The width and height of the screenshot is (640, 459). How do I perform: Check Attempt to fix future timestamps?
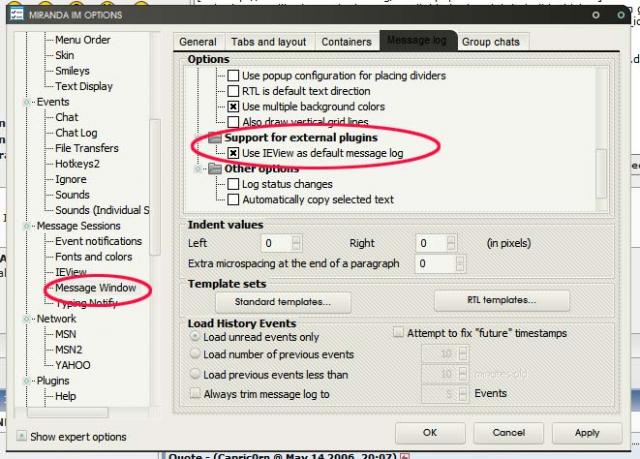pos(398,333)
